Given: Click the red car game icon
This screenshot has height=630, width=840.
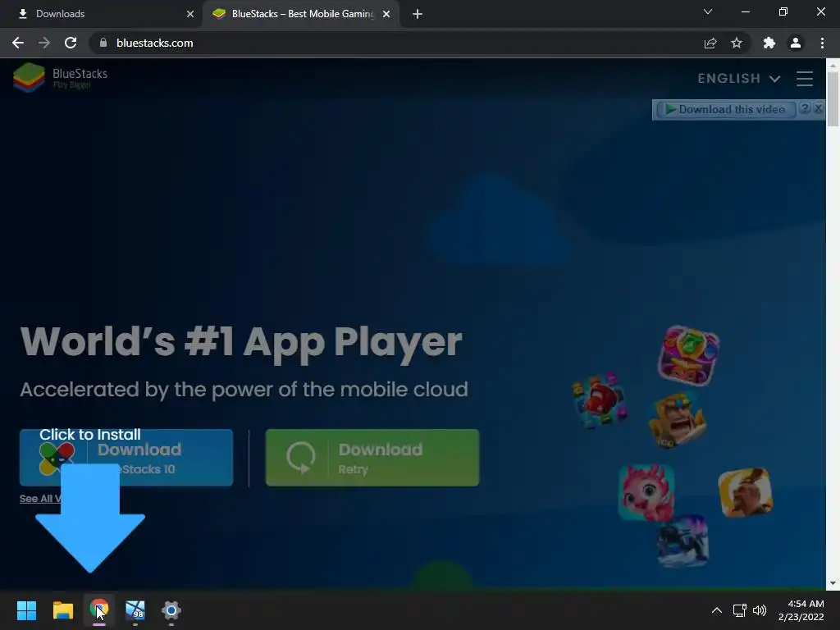Looking at the screenshot, I should 600,400.
